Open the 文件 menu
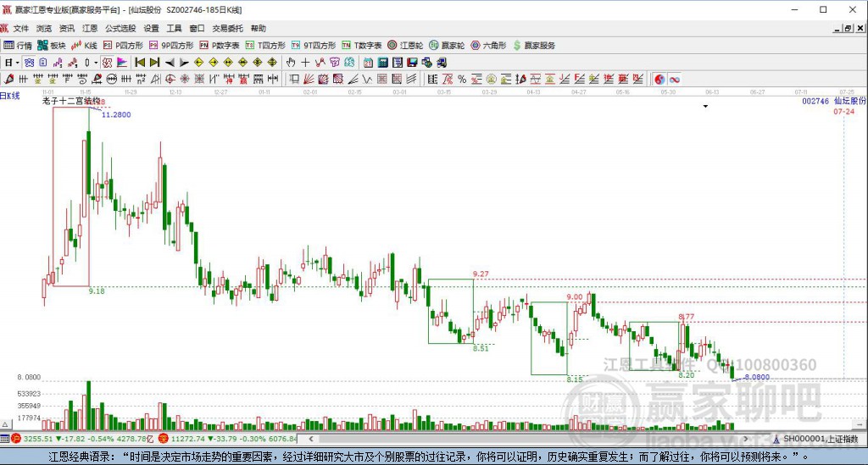 [20, 28]
